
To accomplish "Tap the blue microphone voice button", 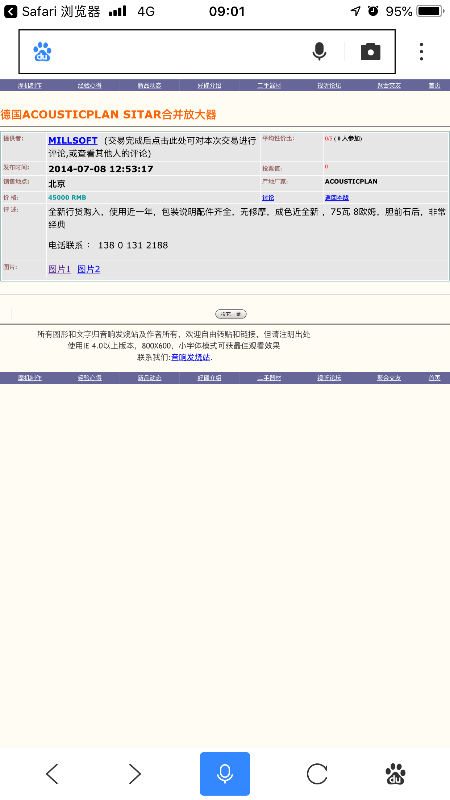I will (225, 774).
